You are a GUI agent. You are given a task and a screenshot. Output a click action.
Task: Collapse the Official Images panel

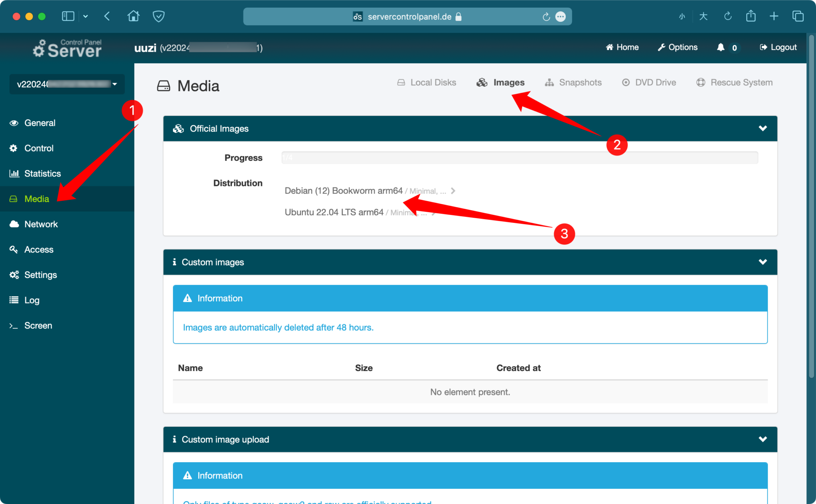tap(763, 129)
